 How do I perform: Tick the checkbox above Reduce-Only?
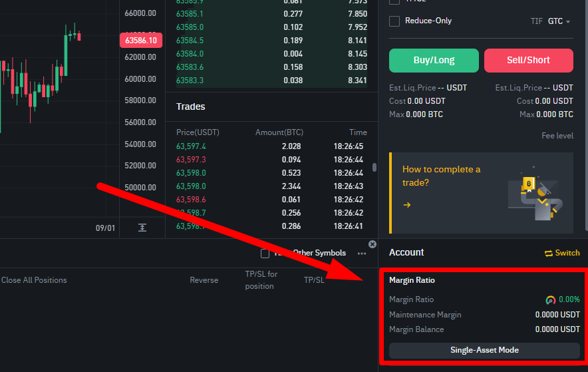394,2
